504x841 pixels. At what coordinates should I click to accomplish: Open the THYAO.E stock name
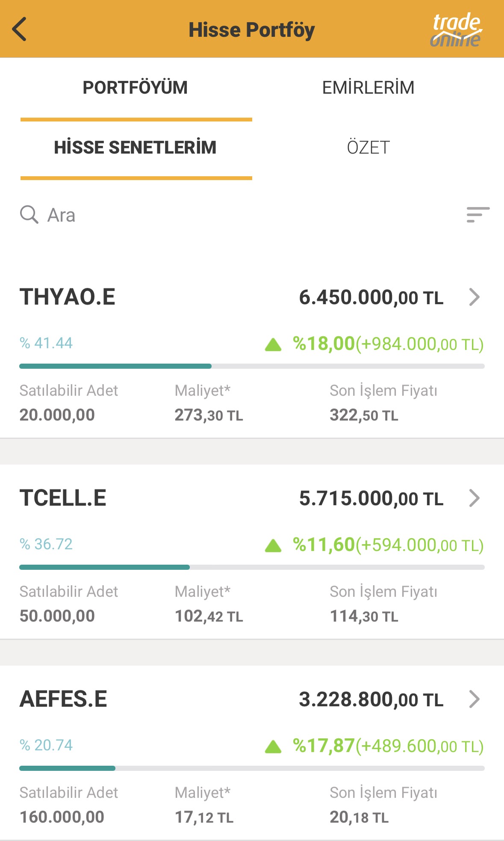point(68,297)
